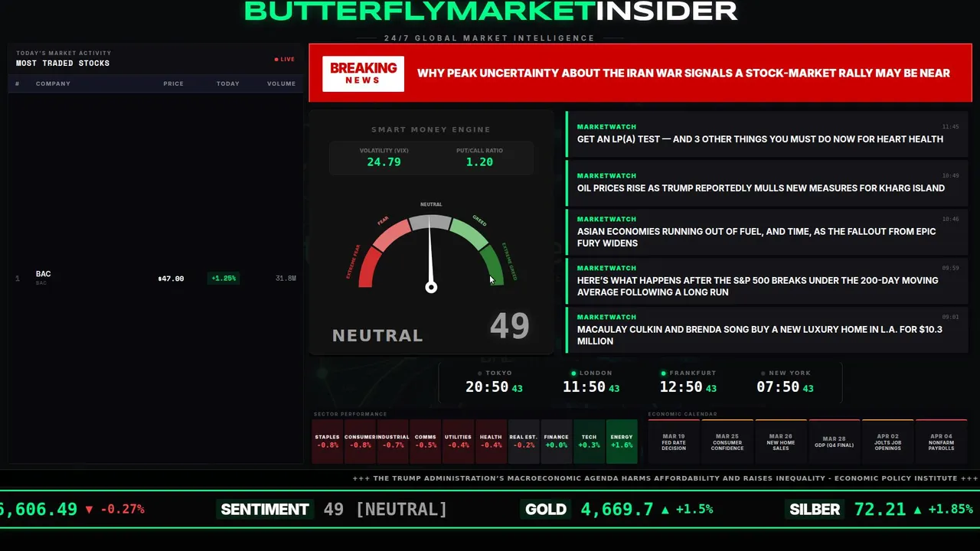Select the HEALTH sector tile
The width and height of the screenshot is (980, 551).
pos(491,441)
